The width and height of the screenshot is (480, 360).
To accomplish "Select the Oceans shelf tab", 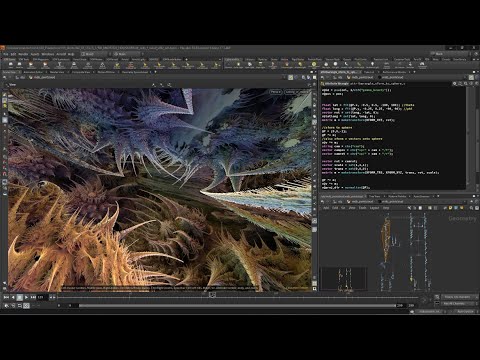I will point(347,59).
